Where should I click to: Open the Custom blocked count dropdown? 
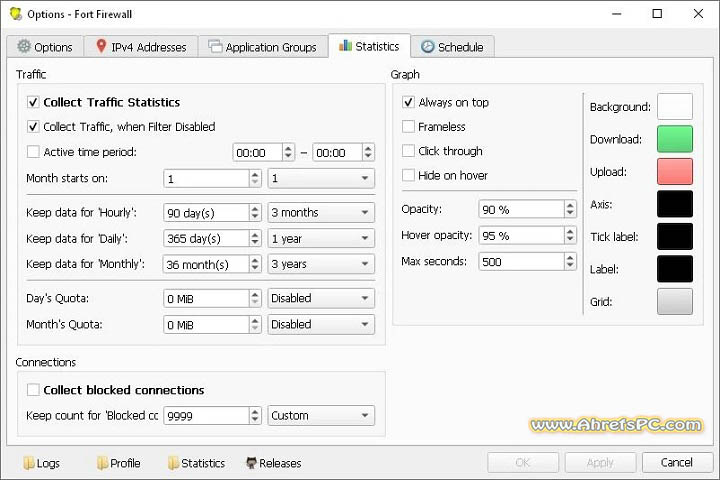321,415
